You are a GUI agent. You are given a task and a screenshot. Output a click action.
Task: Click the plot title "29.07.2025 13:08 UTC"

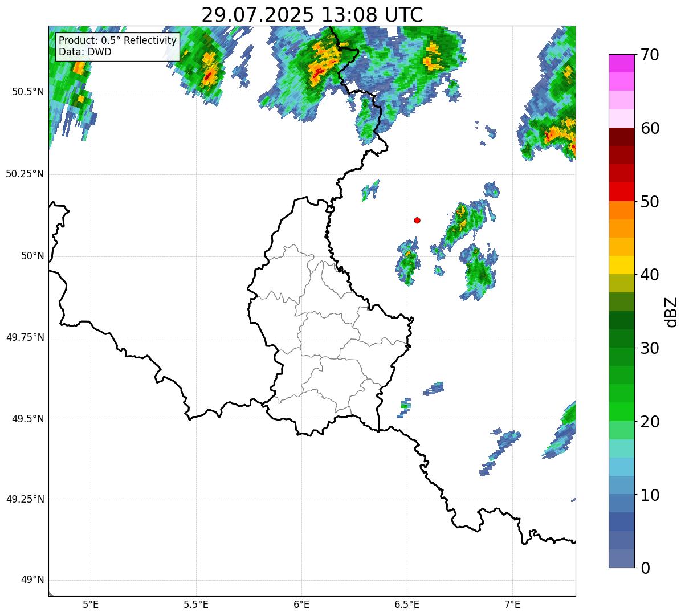pyautogui.click(x=312, y=15)
